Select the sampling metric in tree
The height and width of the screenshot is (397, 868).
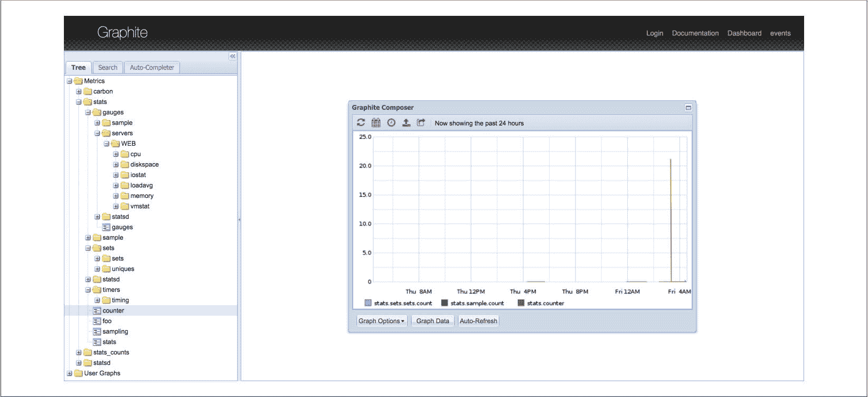coord(115,332)
